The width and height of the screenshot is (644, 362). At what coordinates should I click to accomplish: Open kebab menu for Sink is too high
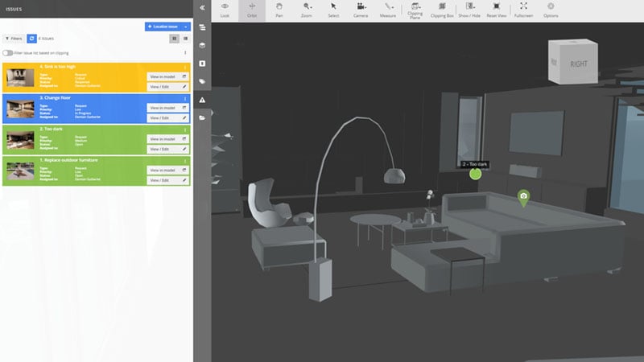coord(185,68)
